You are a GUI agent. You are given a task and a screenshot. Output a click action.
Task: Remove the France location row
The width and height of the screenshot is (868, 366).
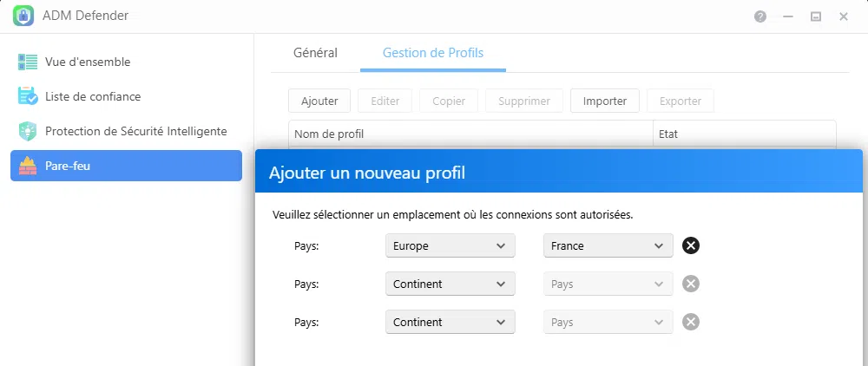[x=691, y=245]
